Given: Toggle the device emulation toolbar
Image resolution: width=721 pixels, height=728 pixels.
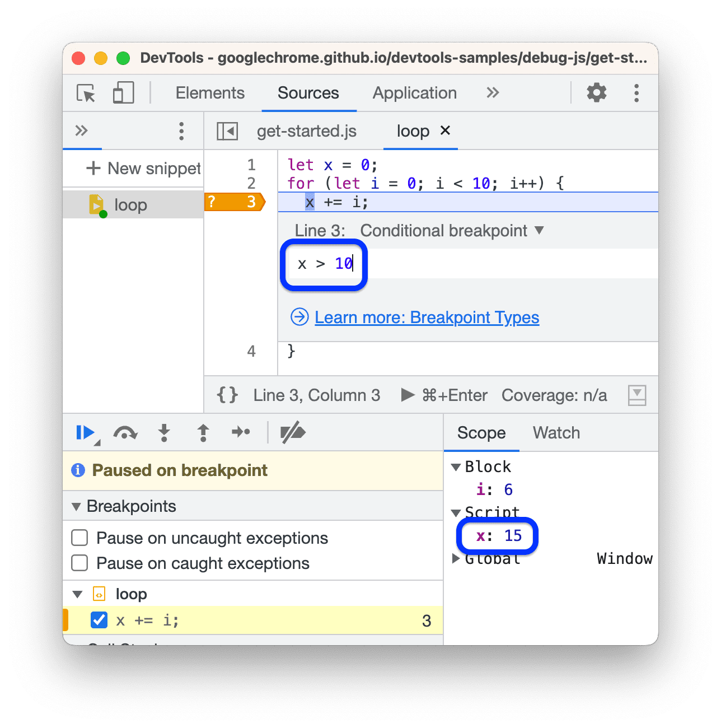Looking at the screenshot, I should (x=123, y=93).
